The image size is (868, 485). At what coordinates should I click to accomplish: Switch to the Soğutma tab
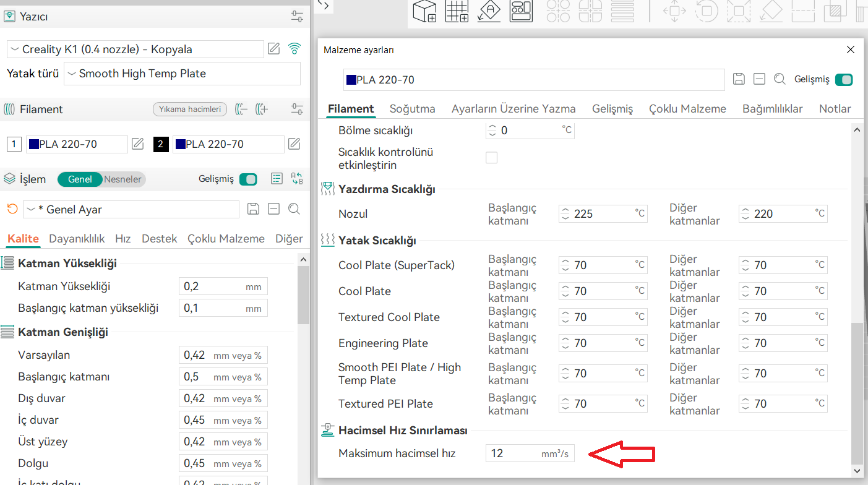point(412,109)
